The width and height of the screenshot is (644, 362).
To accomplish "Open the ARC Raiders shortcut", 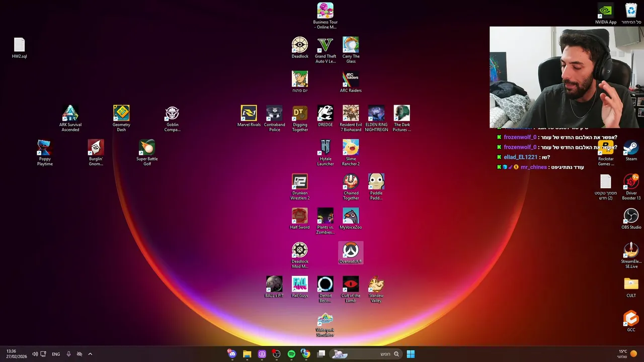I will [351, 81].
